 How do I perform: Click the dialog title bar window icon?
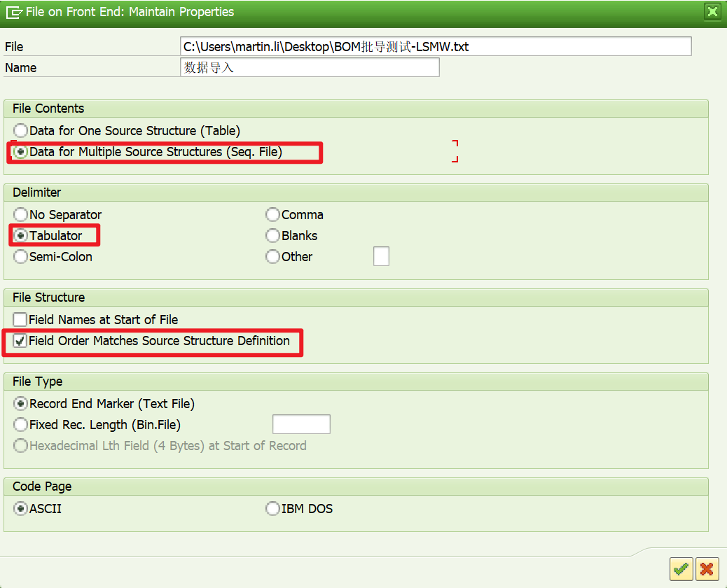[13, 12]
